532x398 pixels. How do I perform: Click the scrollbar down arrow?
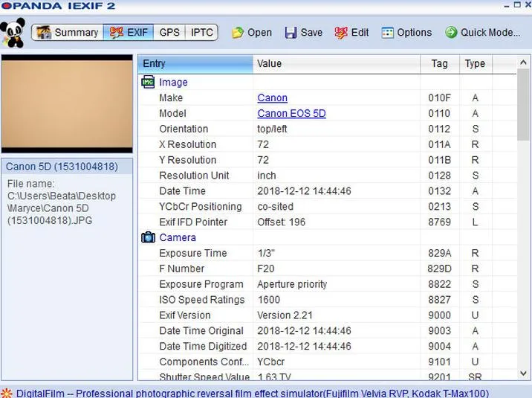click(x=523, y=373)
